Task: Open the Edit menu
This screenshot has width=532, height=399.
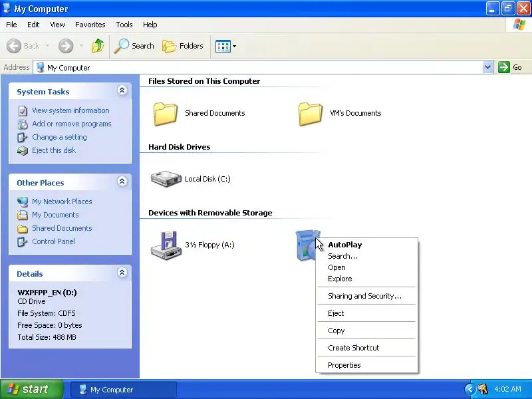Action: coord(33,25)
